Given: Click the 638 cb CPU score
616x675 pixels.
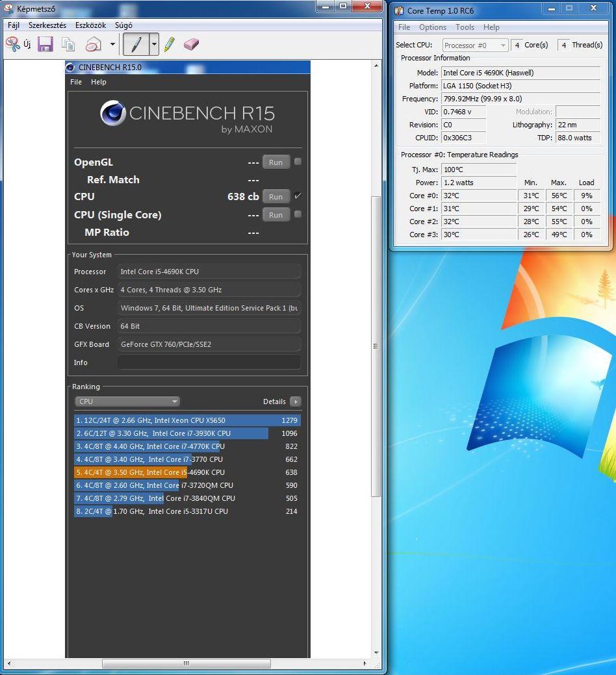Looking at the screenshot, I should coord(243,197).
